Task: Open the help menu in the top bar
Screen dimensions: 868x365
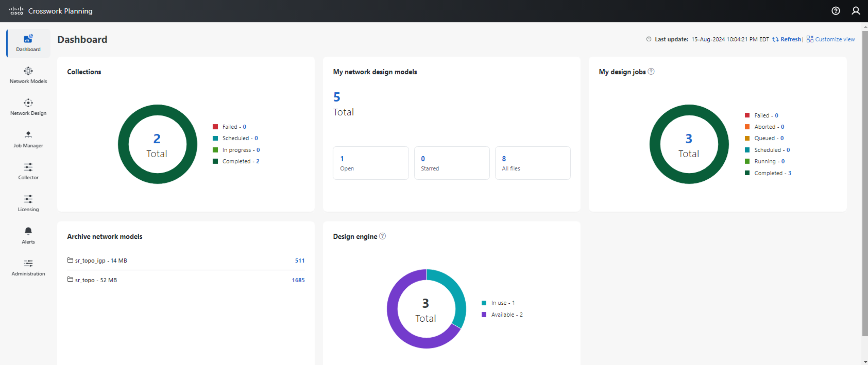Action: pyautogui.click(x=836, y=11)
